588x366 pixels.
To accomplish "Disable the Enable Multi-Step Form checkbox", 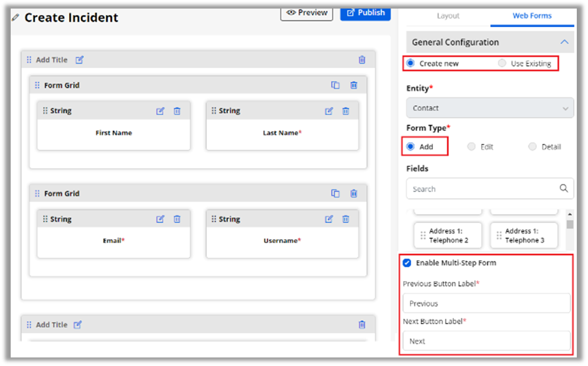I will point(407,263).
